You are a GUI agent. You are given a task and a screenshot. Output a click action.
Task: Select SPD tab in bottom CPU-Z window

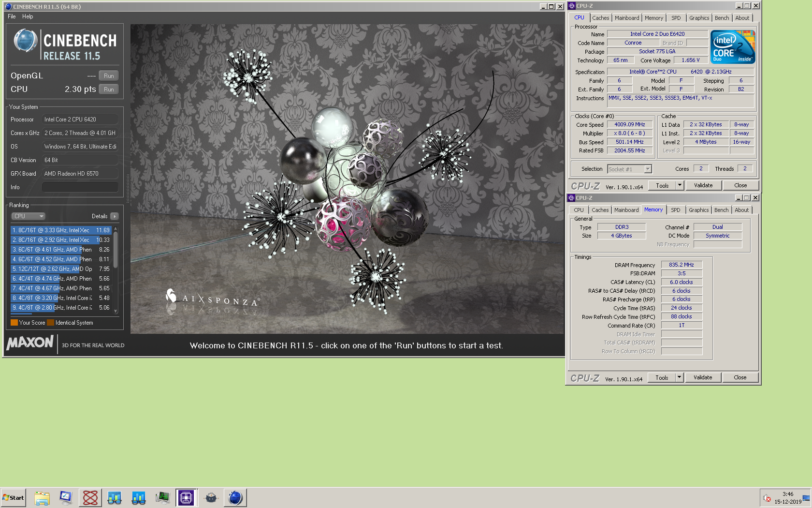click(676, 210)
